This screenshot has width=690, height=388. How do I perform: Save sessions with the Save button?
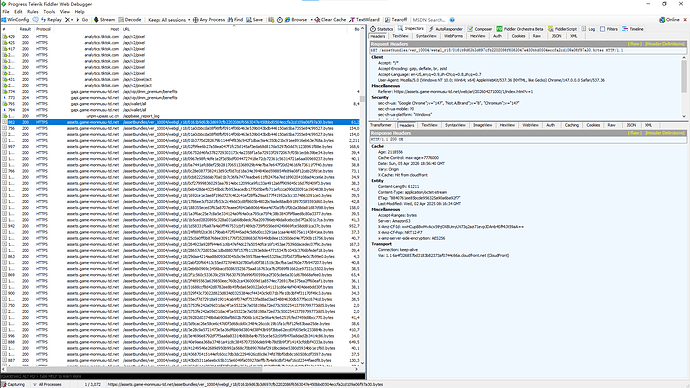pos(254,20)
